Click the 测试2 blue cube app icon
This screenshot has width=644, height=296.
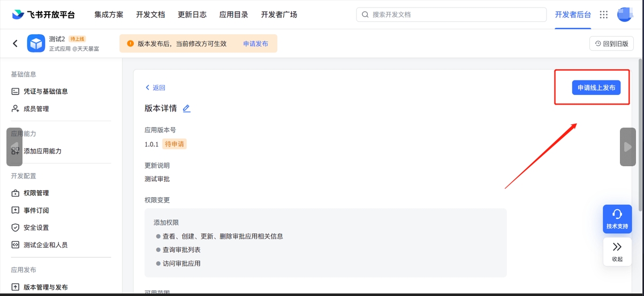click(x=36, y=43)
